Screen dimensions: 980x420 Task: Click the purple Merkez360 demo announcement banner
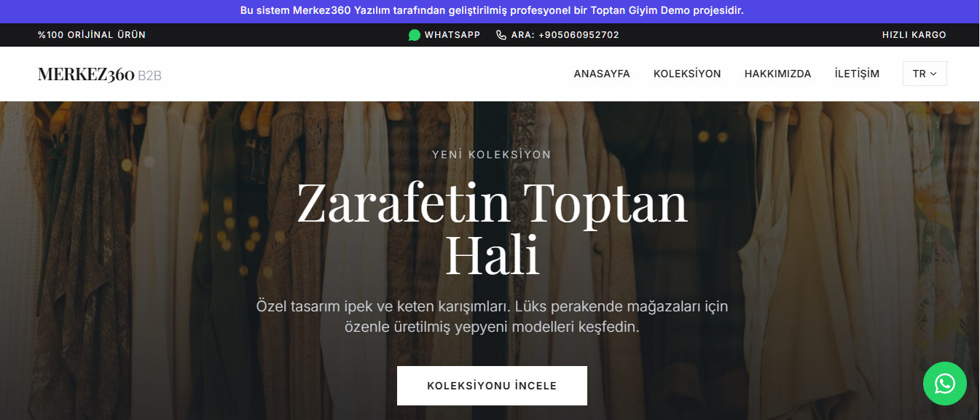click(x=490, y=12)
